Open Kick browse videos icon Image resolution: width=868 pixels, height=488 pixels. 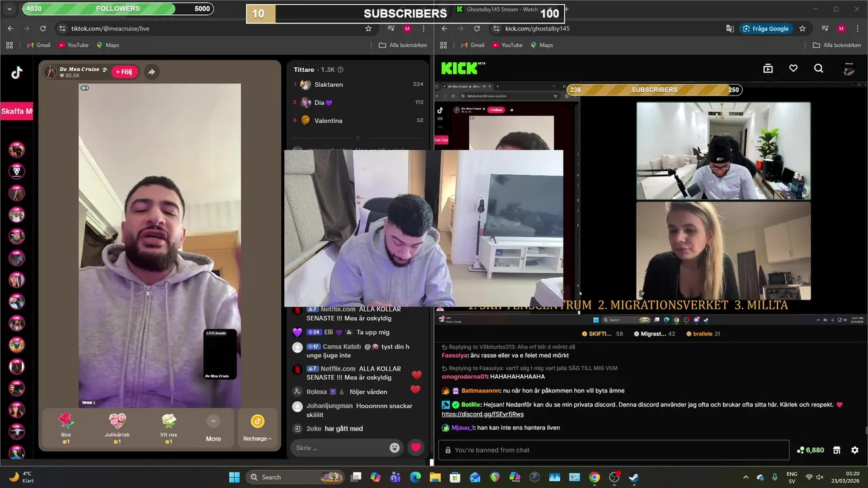coord(768,68)
